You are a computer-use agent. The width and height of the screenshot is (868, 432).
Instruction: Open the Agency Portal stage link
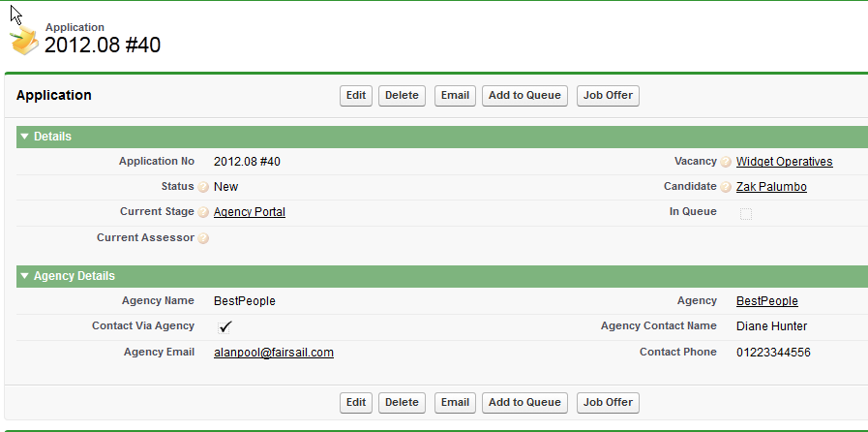click(x=249, y=212)
